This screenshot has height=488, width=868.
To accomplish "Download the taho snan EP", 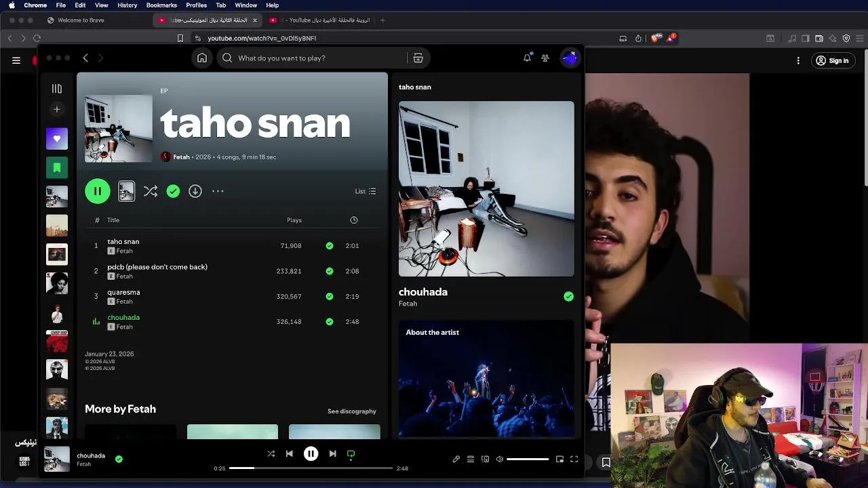I will [195, 191].
